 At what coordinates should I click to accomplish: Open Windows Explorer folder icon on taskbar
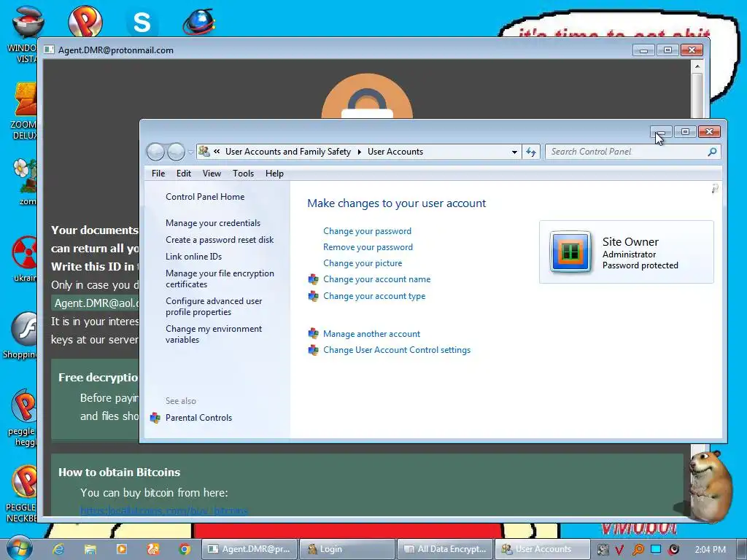coord(90,549)
